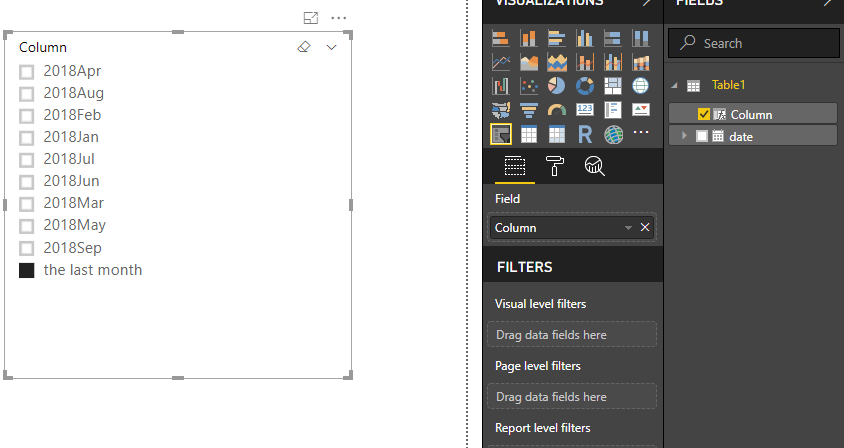Click the Visual level filters drop area
This screenshot has width=844, height=448.
coord(572,334)
